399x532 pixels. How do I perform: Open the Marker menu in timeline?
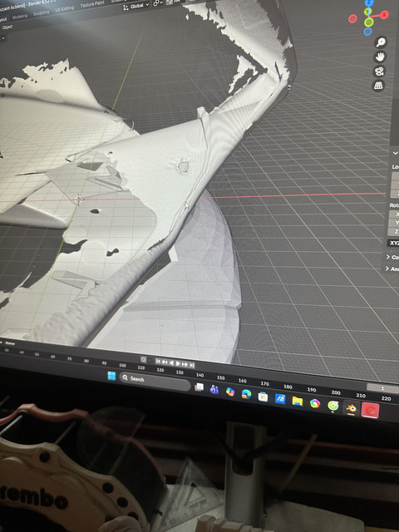click(10, 343)
